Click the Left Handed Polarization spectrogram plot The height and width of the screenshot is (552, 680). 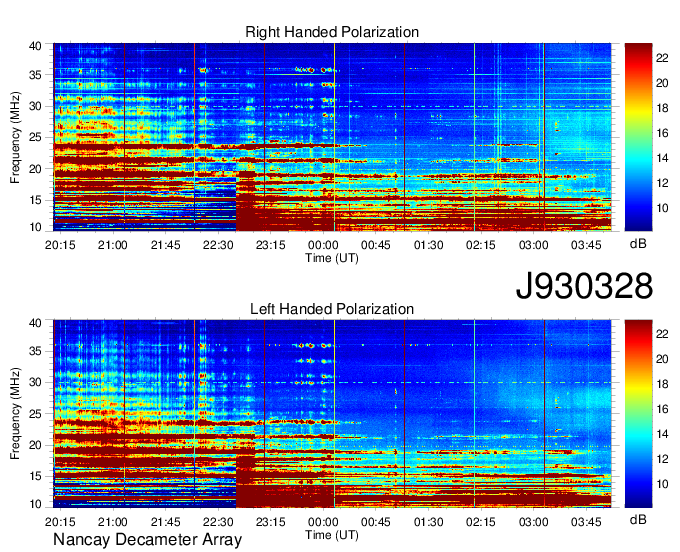tap(332, 414)
